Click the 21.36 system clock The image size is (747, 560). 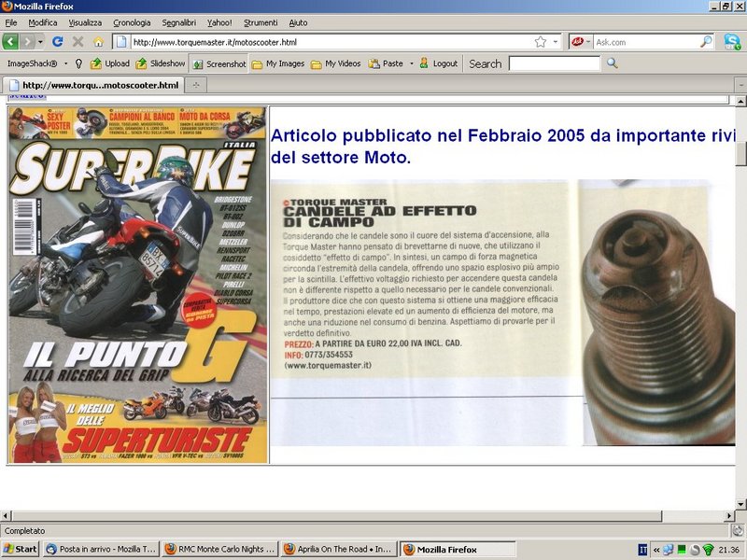[729, 550]
